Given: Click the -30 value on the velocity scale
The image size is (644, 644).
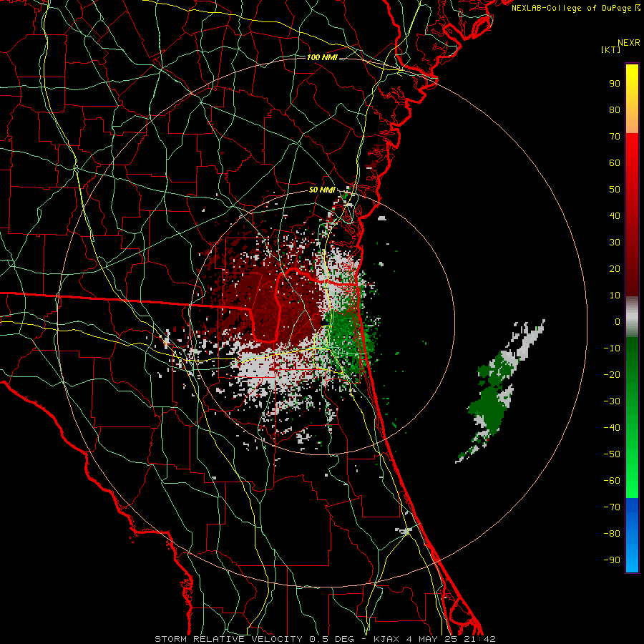Looking at the screenshot, I should point(612,401).
